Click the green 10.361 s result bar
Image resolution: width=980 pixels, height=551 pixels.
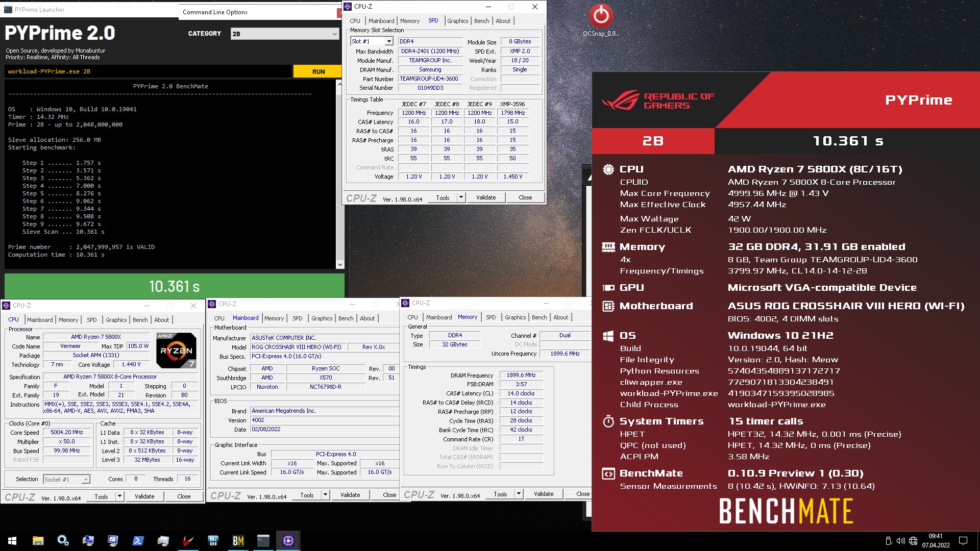click(174, 286)
